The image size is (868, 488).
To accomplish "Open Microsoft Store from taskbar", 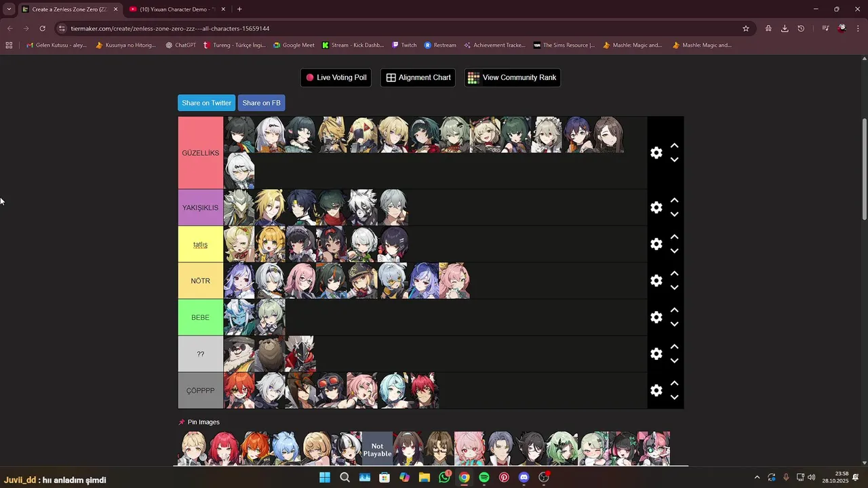I will [384, 477].
